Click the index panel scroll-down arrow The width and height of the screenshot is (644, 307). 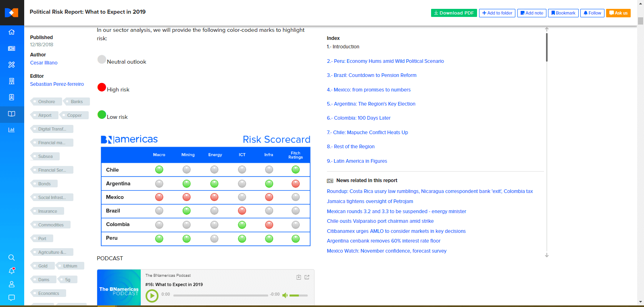pyautogui.click(x=547, y=255)
